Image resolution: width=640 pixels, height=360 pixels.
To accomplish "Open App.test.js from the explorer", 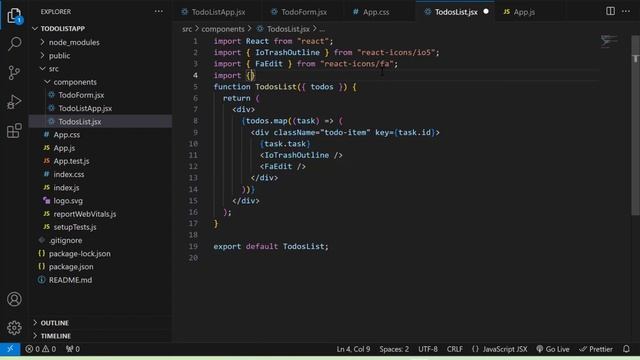I will point(100,161).
